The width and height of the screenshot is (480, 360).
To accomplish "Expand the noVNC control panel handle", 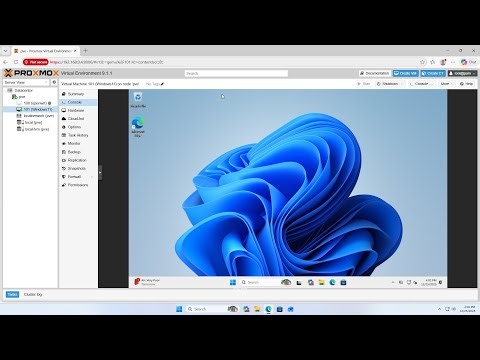I will [x=100, y=173].
